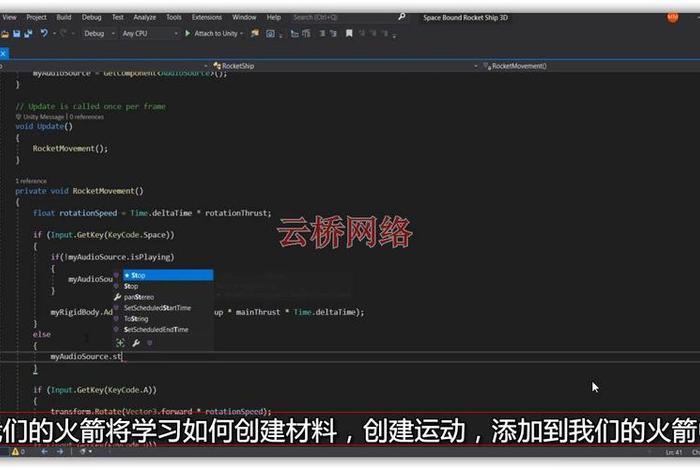Click the previous bookmark icon
Image resolution: width=700 pixels, height=470 pixels.
tap(362, 33)
